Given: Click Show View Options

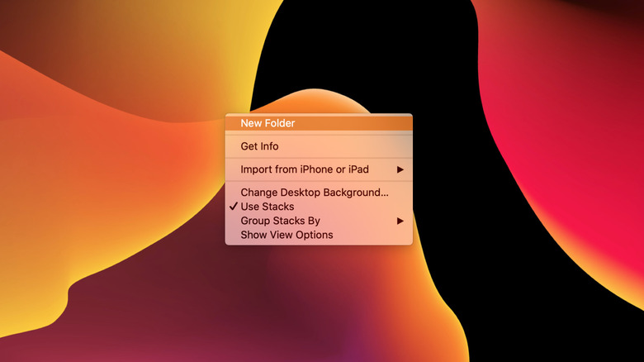Looking at the screenshot, I should click(x=319, y=235).
